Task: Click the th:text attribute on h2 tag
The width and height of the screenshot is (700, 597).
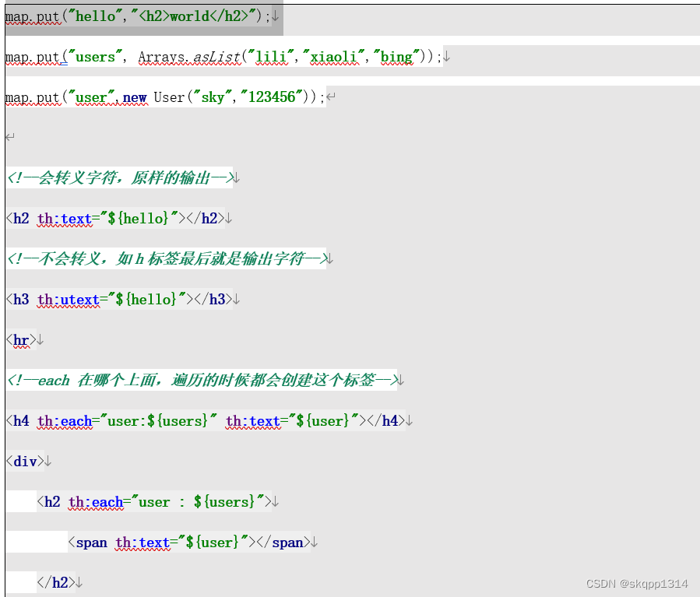Action: [64, 218]
